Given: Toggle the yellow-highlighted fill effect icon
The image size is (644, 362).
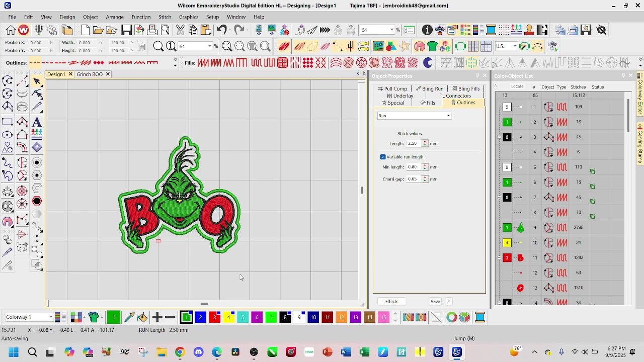Looking at the screenshot, I should pyautogui.click(x=471, y=63).
